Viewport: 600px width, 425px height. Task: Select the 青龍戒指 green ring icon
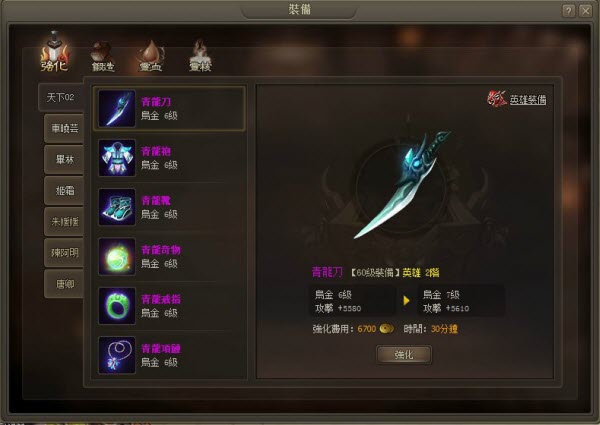[117, 306]
